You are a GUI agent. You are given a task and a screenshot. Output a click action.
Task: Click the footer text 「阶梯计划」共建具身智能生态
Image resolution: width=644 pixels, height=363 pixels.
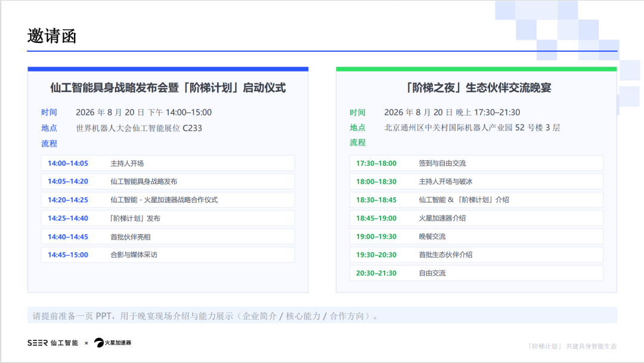[x=572, y=346]
